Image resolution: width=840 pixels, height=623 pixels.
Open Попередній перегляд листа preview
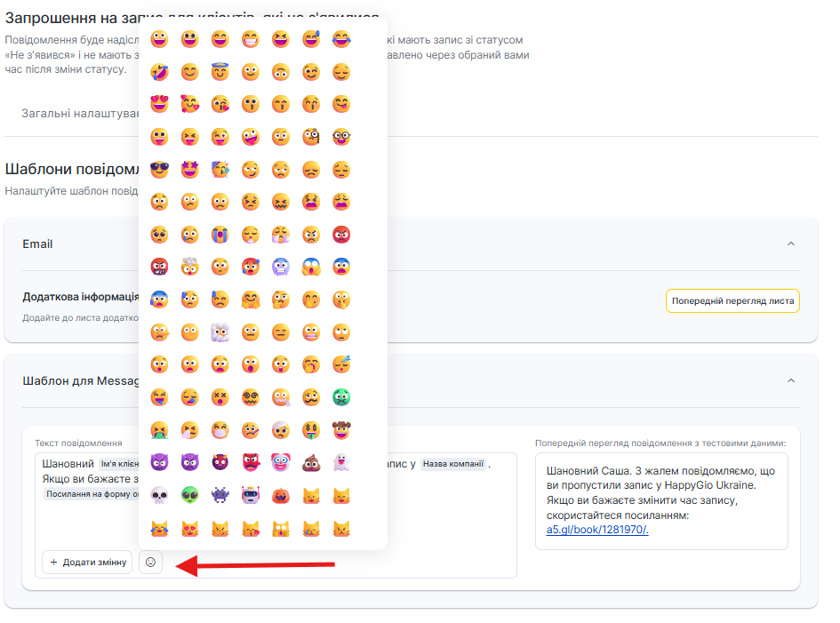pos(732,300)
